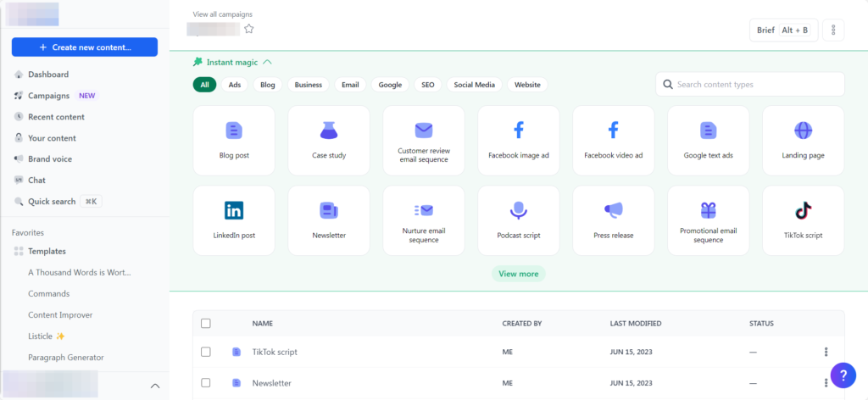Tick the Newsletter row checkbox

coord(206,383)
